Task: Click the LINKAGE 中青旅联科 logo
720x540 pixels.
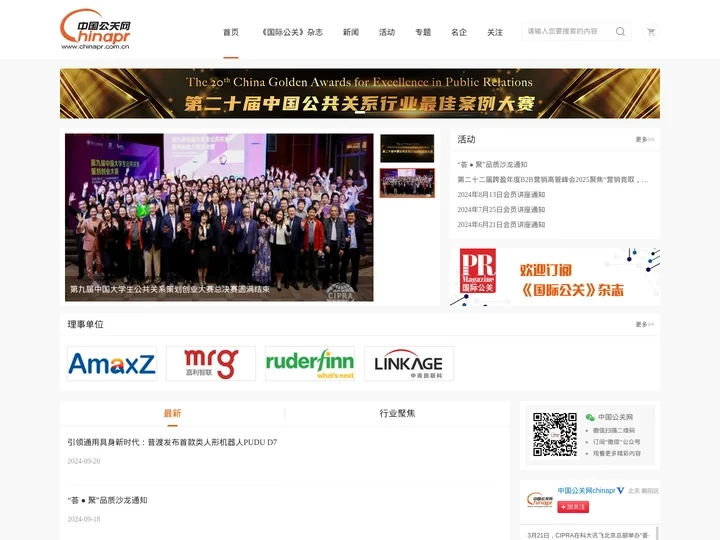Action: point(409,364)
